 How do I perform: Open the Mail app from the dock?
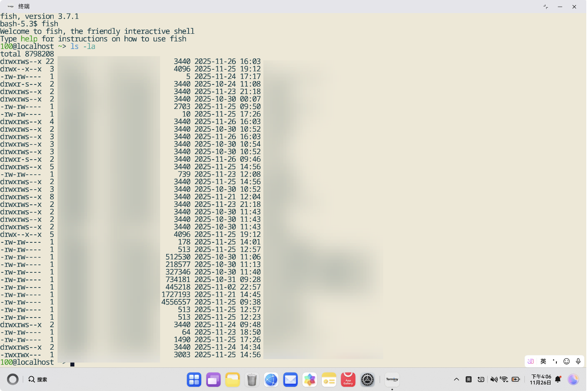coord(290,379)
